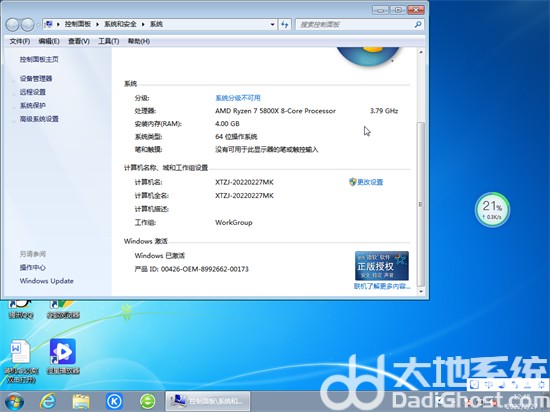Expand the arrow after 控制面板 in breadcrumb
The height and width of the screenshot is (412, 550).
click(x=98, y=24)
